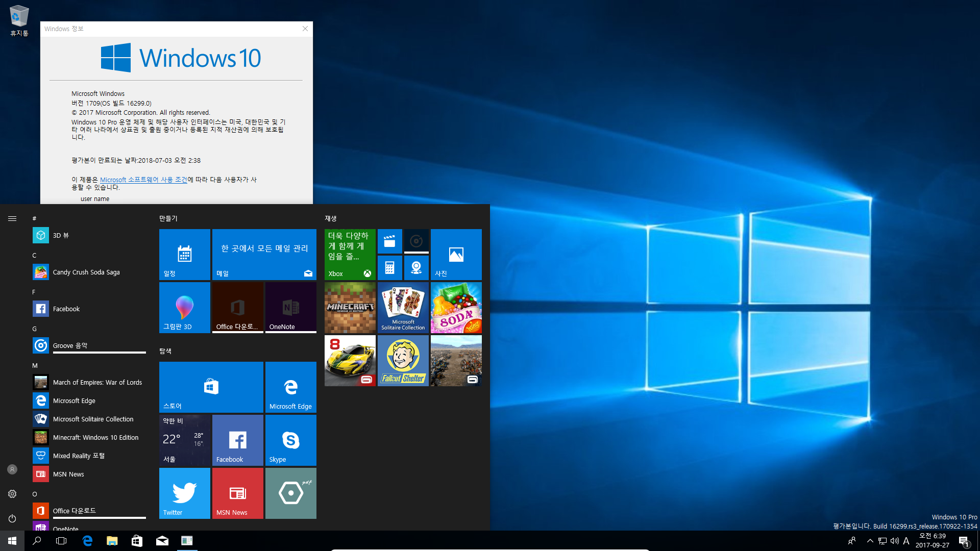Open Mixed Reality 포털 app

pos(89,456)
